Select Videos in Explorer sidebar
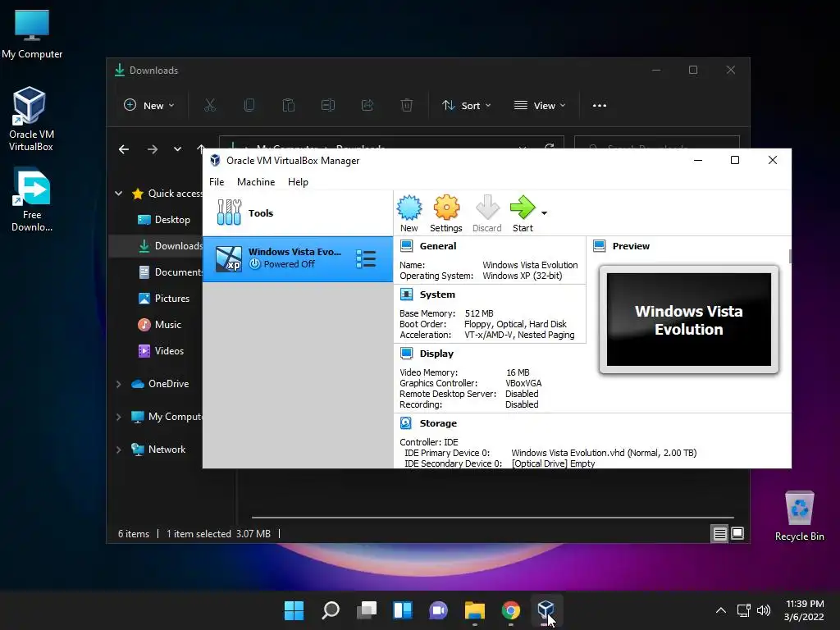The width and height of the screenshot is (840, 630). pos(162,351)
